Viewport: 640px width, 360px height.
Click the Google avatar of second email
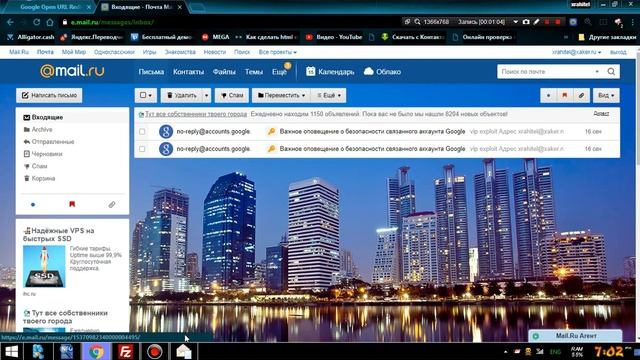click(166, 149)
